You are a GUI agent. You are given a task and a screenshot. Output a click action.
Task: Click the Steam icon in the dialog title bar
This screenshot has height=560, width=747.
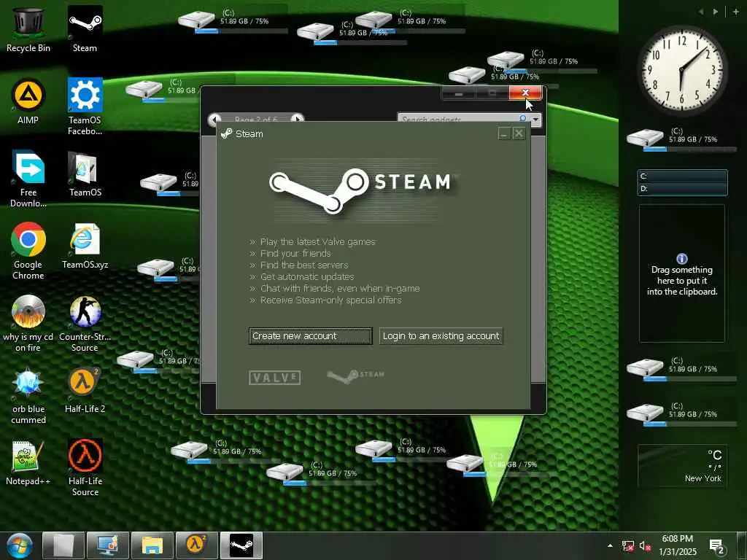226,134
